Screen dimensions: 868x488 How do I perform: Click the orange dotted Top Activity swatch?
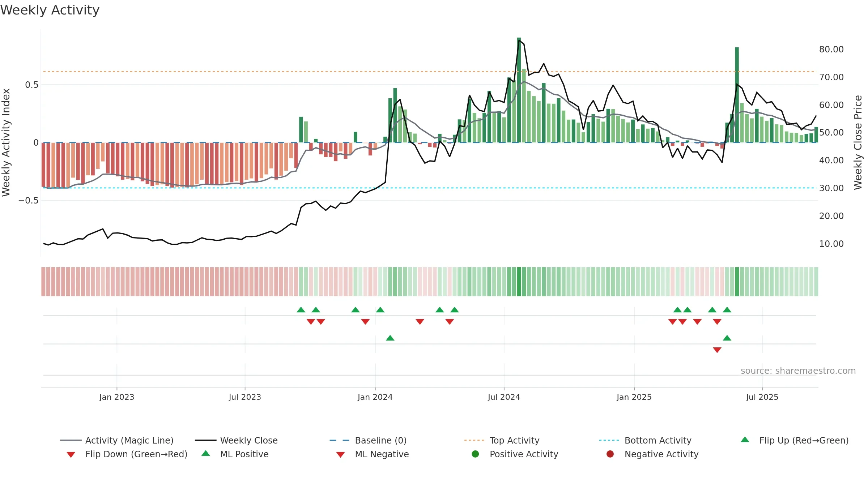click(x=474, y=440)
